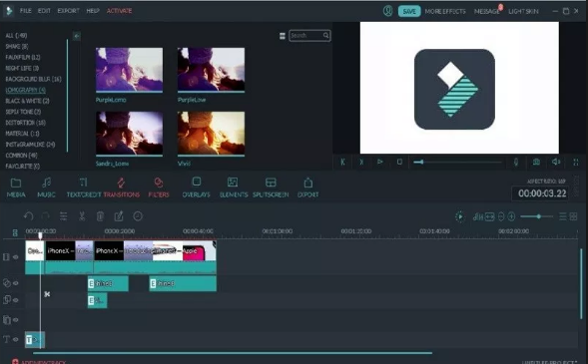Step to previous frame in preview
This screenshot has width=588, height=364.
342,163
